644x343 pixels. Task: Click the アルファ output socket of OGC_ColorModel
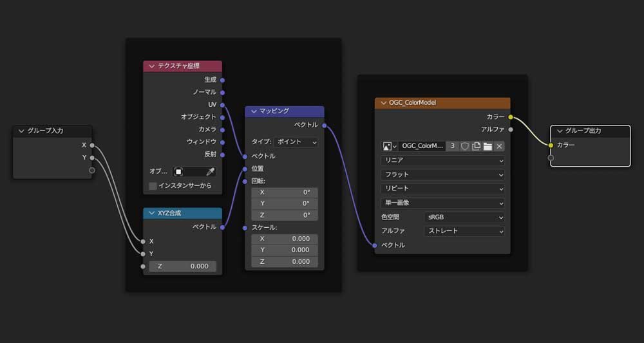[511, 129]
